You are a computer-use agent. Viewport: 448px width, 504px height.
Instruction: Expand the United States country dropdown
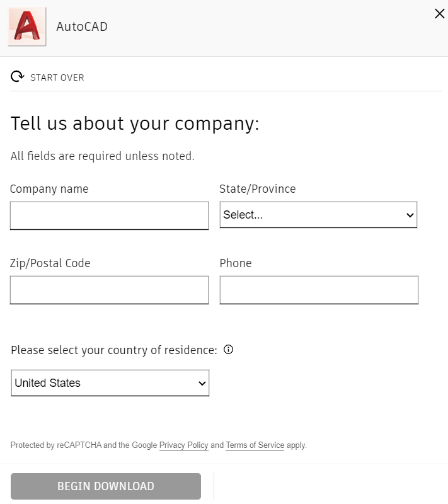[110, 383]
